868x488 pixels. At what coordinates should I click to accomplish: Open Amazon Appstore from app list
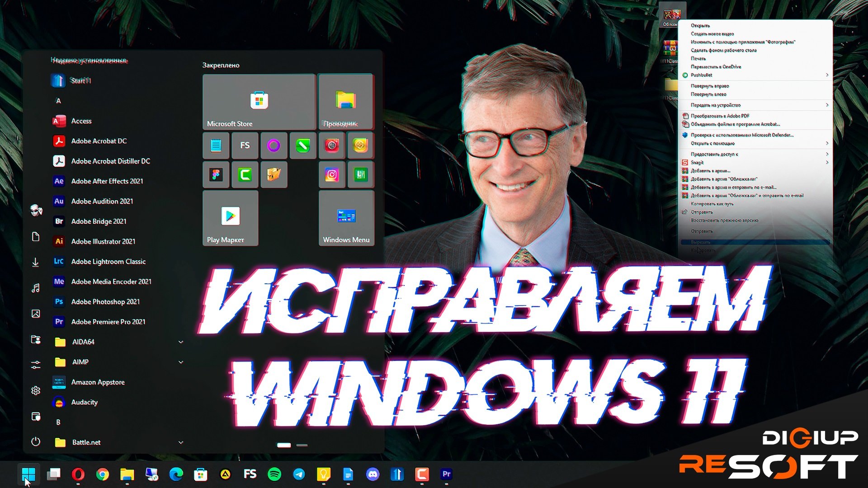tap(97, 381)
